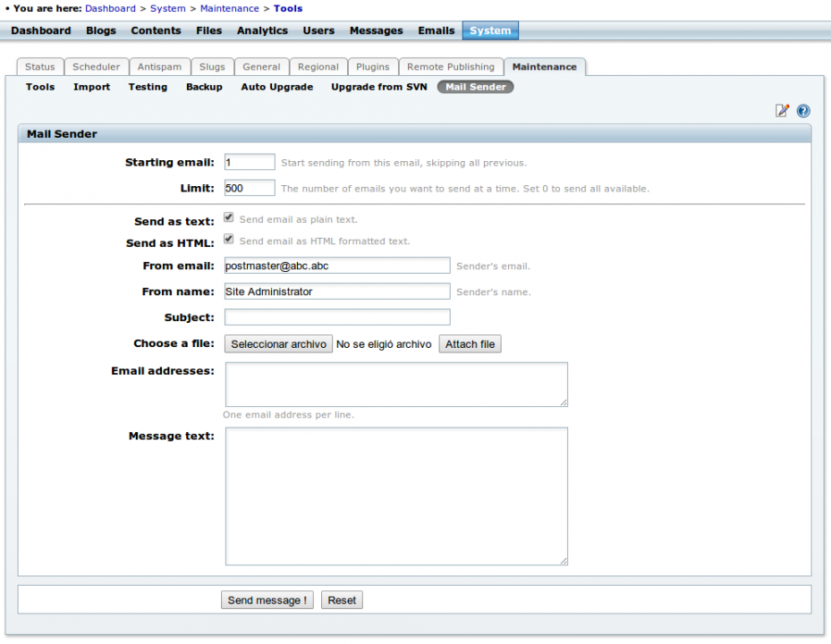The height and width of the screenshot is (644, 831).
Task: Open the Dashboard main menu
Action: 41,30
